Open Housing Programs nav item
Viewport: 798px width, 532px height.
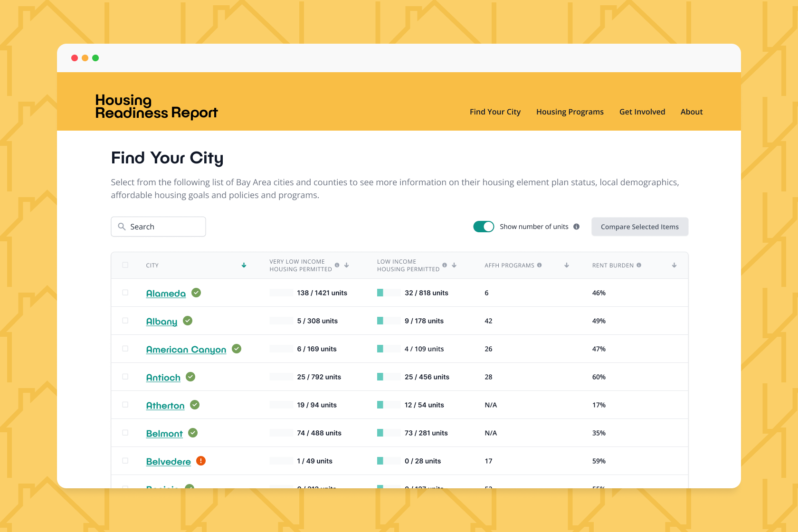[570, 112]
